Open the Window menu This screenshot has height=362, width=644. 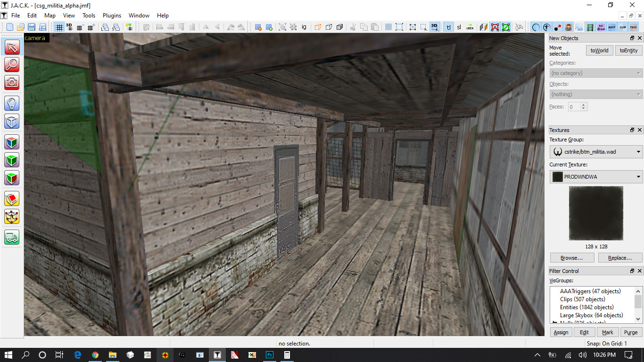[139, 16]
